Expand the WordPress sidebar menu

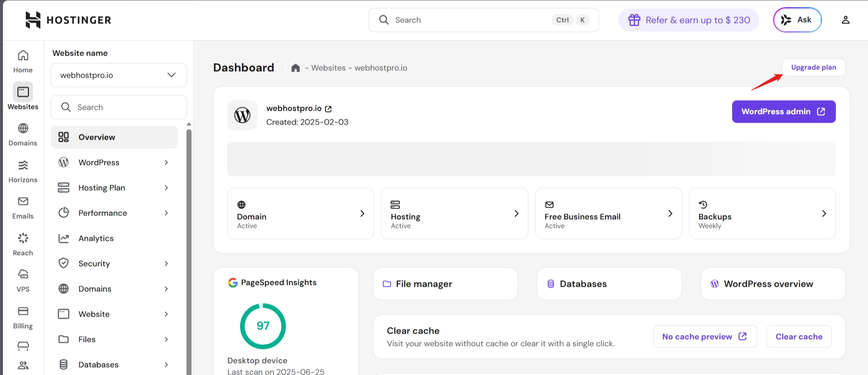[x=114, y=162]
